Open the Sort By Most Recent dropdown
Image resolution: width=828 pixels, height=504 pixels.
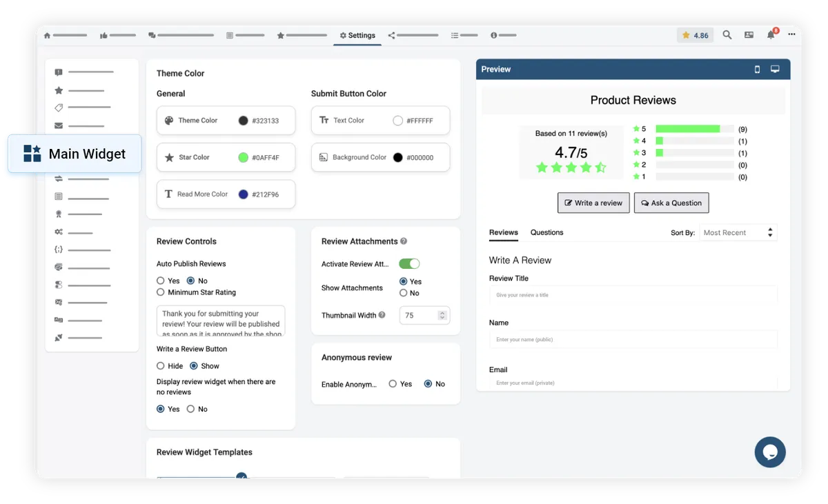click(738, 233)
